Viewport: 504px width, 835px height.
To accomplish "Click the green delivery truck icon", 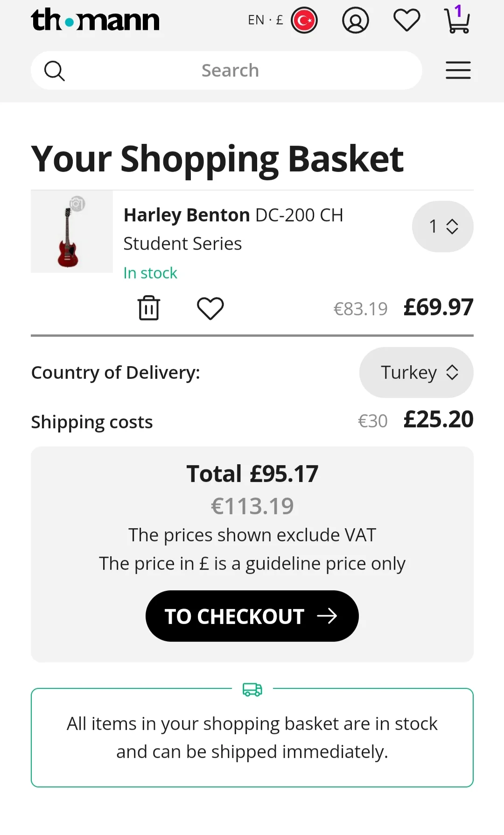I will point(252,689).
